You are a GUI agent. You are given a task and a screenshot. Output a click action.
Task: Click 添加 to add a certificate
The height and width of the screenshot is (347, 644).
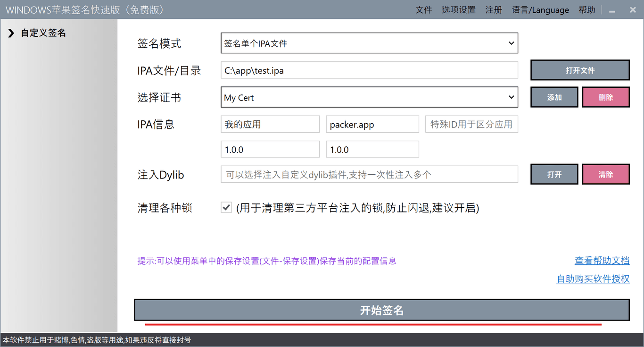tap(554, 97)
